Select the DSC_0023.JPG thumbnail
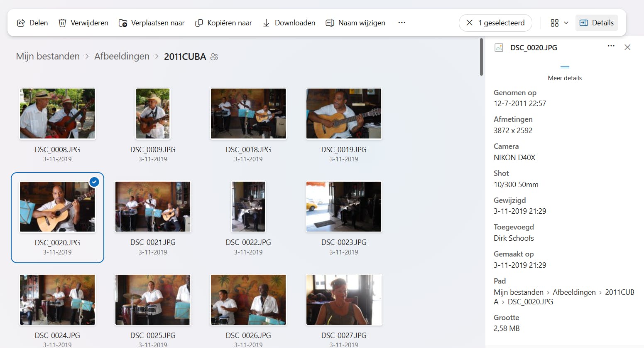Viewport: 644px width, 348px height. 344,207
